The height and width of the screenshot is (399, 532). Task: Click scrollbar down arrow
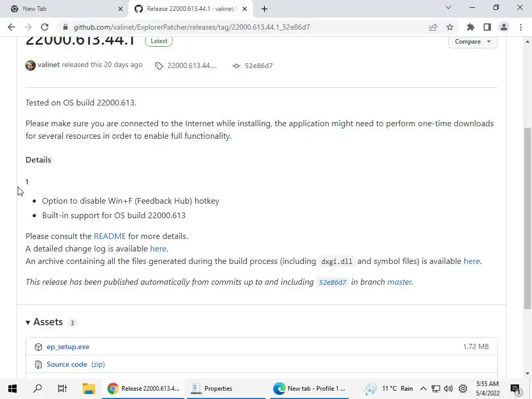[x=528, y=373]
